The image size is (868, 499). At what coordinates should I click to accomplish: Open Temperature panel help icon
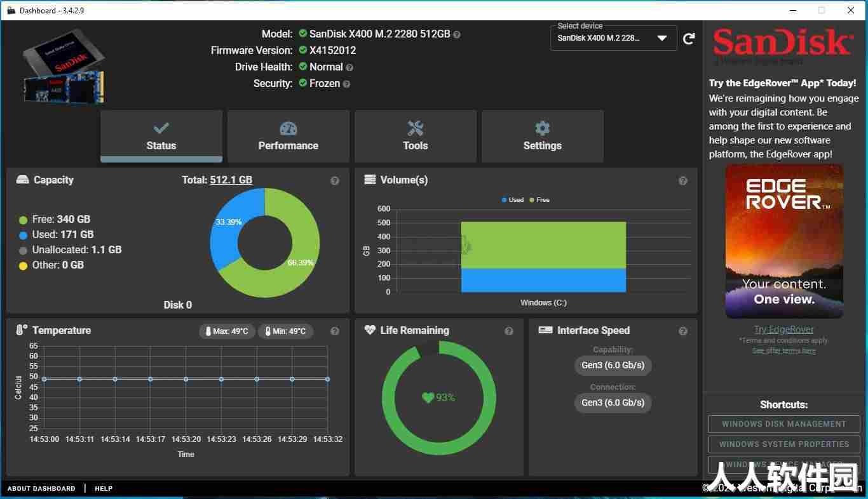click(335, 331)
